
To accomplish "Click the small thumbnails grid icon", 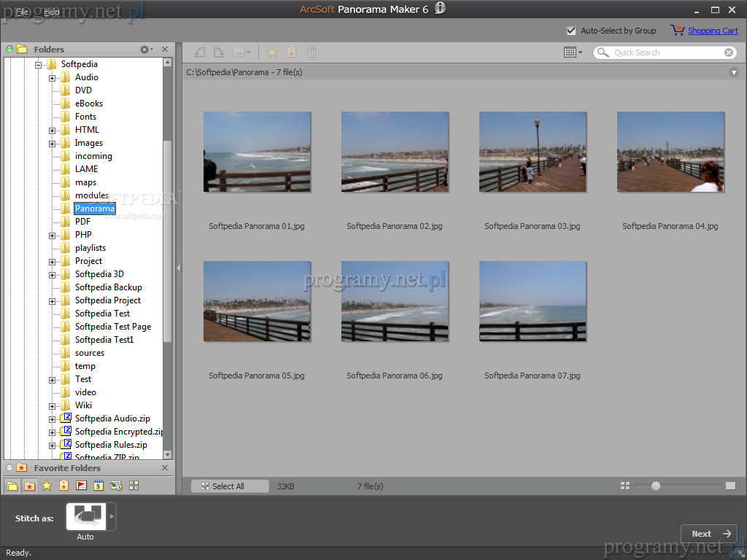I will coord(624,486).
